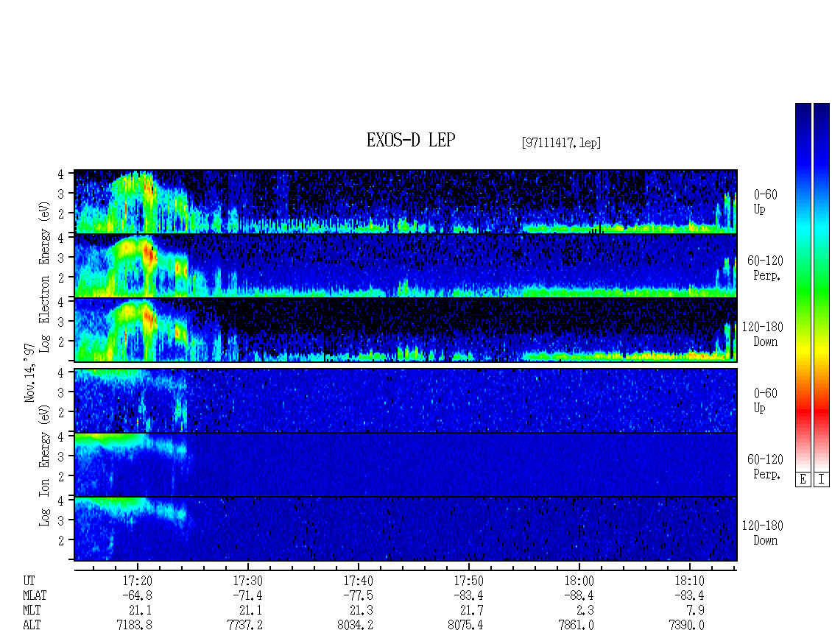Click the MLAT row header
832x644 pixels.
[x=35, y=595]
